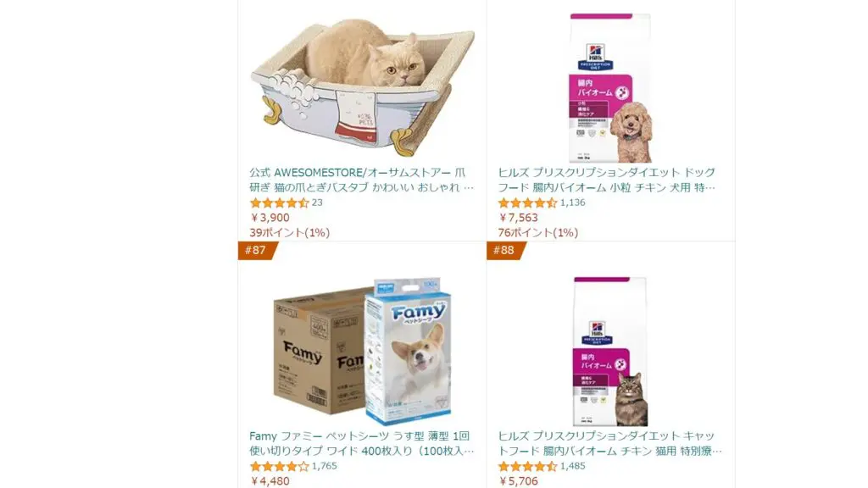Open the AWESOMESTORE cat scratcher title link
Image resolution: width=868 pixels, height=488 pixels.
pos(361,180)
